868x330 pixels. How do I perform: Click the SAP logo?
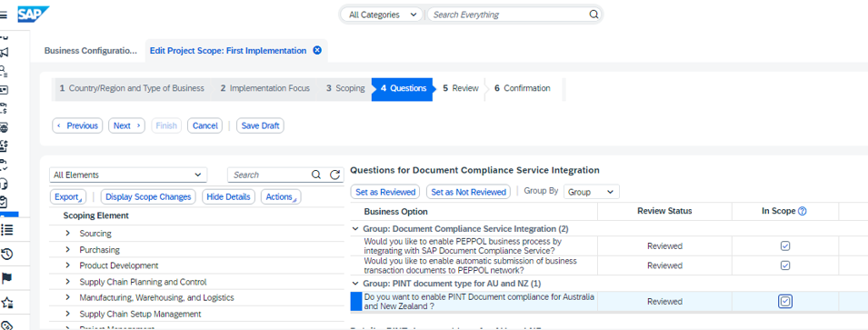(x=34, y=14)
